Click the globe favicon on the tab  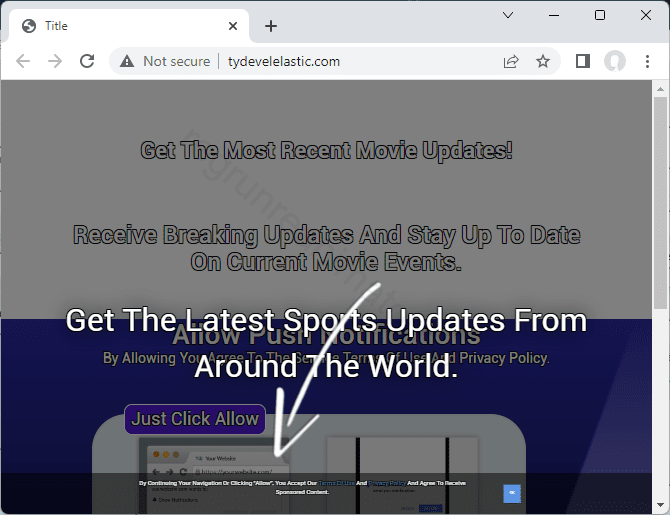[x=29, y=26]
